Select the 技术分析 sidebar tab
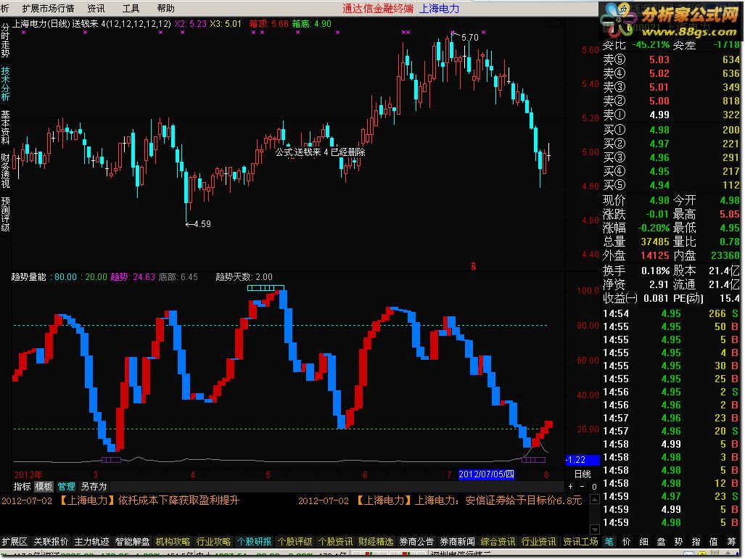 (5, 83)
